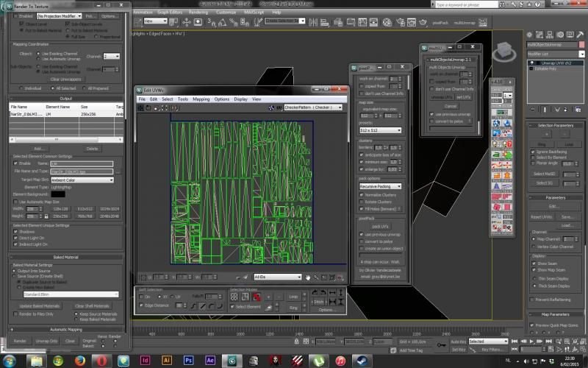588x368 pixels.
Task: Open the Customize menu
Action: point(226,12)
